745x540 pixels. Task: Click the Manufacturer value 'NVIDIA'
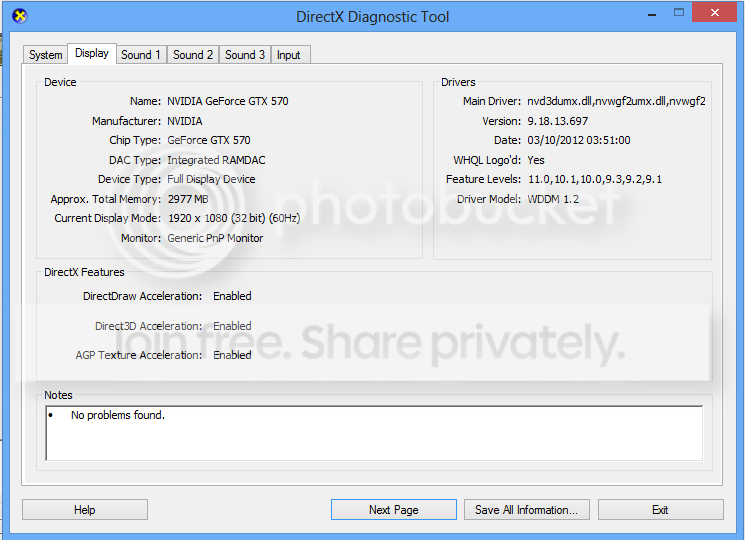[184, 121]
